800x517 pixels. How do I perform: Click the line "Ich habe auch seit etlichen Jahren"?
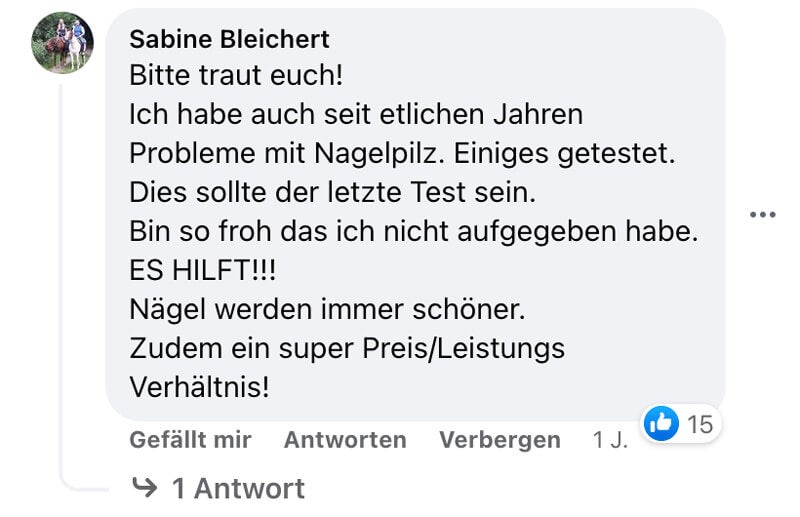point(356,114)
